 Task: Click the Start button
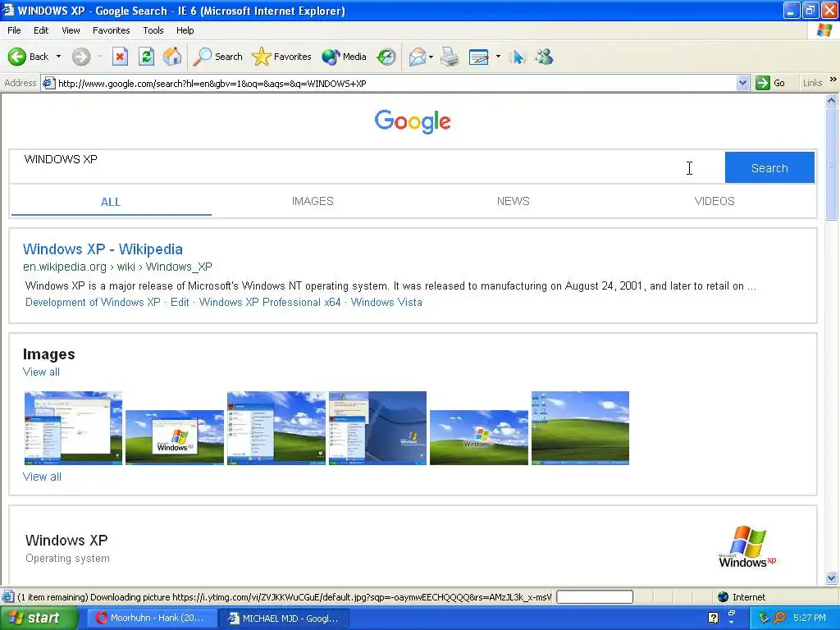39,619
